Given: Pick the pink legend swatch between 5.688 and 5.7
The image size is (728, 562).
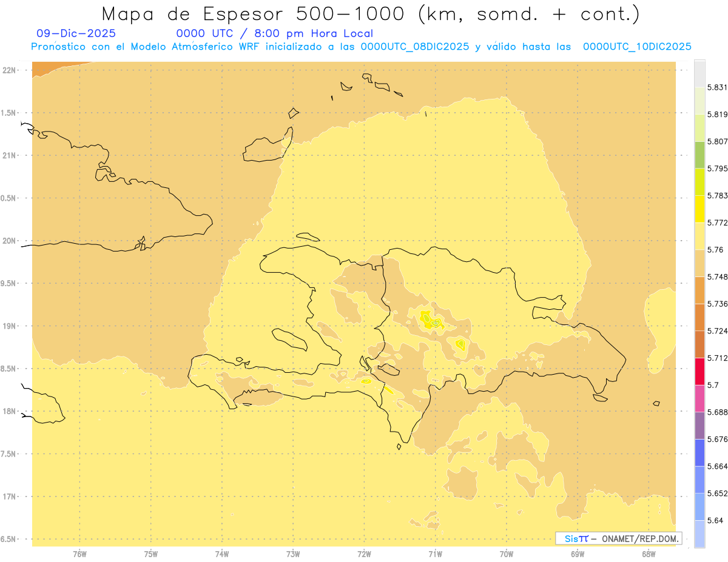Looking at the screenshot, I should 699,398.
